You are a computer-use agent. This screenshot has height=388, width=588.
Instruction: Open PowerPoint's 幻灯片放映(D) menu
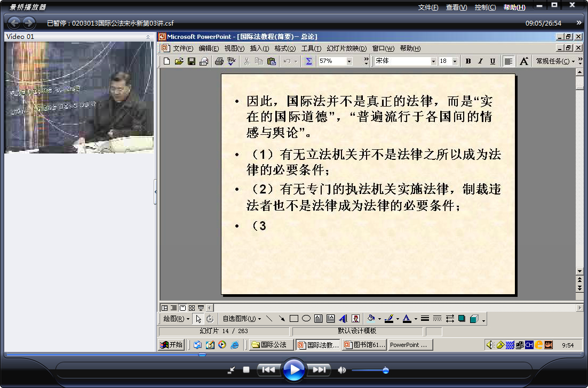346,48
